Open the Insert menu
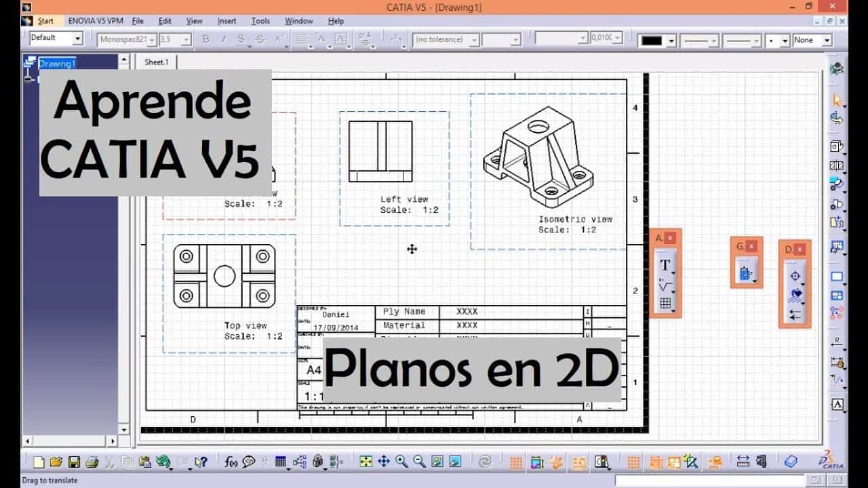Image resolution: width=868 pixels, height=488 pixels. coord(226,21)
